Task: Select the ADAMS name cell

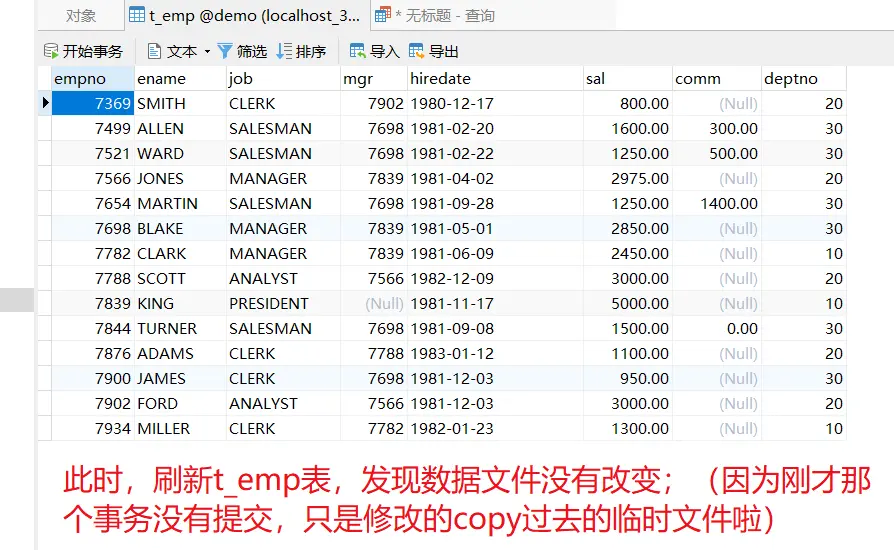Action: (180, 354)
